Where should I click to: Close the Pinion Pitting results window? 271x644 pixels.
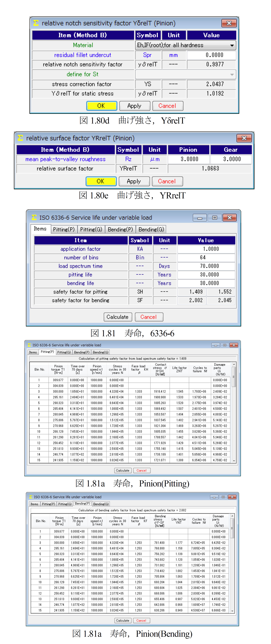[x=234, y=345]
